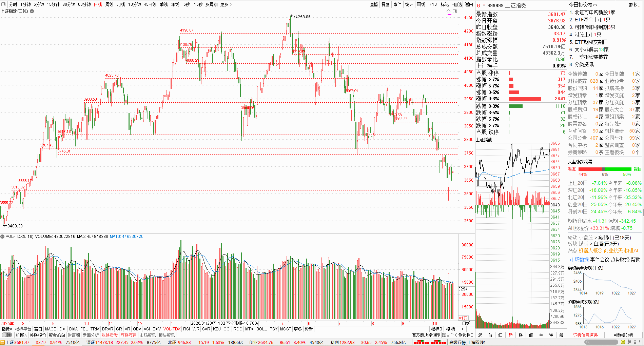Zoom out chart with minus button

tap(470, 329)
